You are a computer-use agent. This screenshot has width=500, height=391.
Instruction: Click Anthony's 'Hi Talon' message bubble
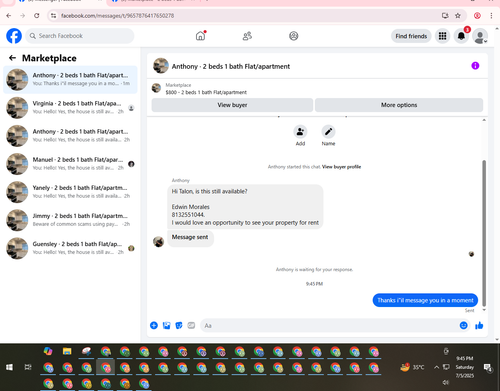[x=245, y=207]
